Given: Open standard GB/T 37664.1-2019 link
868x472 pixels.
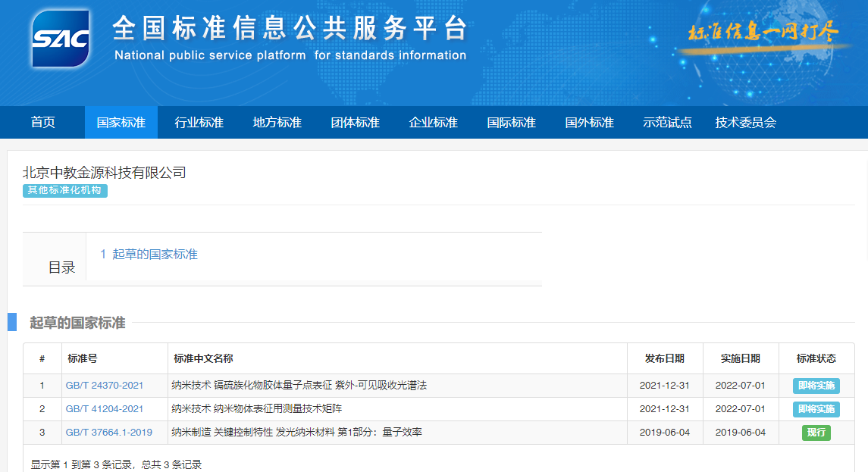Looking at the screenshot, I should coord(108,433).
